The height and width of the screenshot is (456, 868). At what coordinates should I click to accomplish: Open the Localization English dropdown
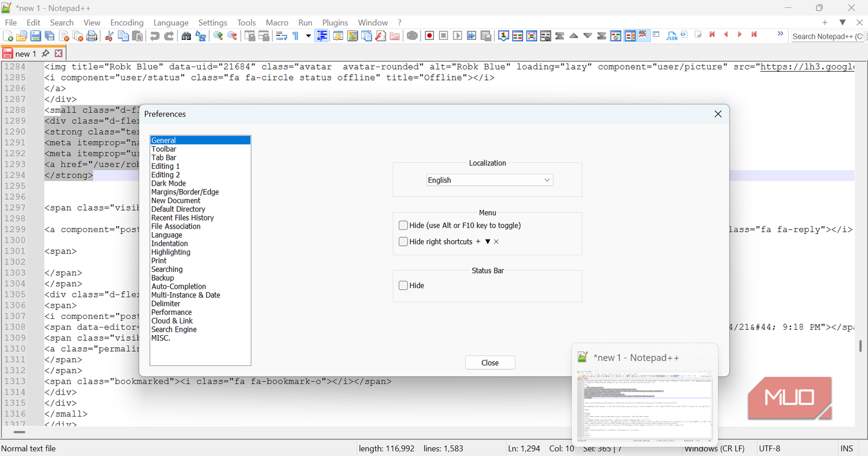pyautogui.click(x=490, y=180)
